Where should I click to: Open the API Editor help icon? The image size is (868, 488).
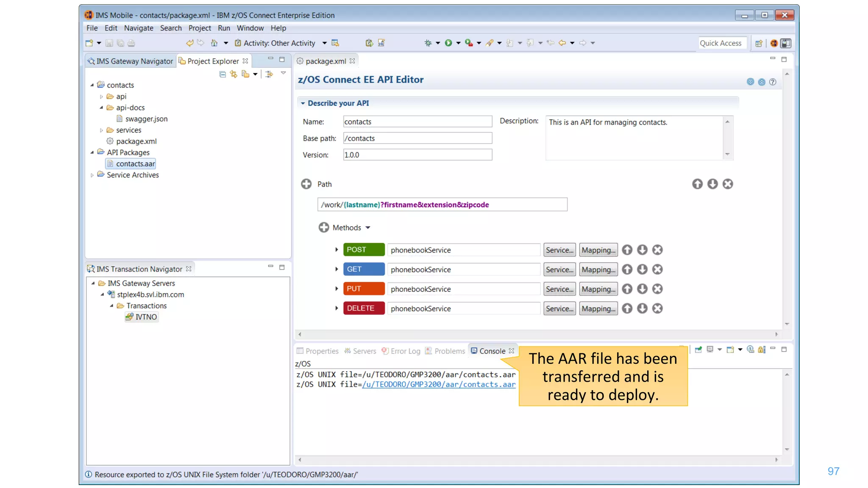[773, 82]
